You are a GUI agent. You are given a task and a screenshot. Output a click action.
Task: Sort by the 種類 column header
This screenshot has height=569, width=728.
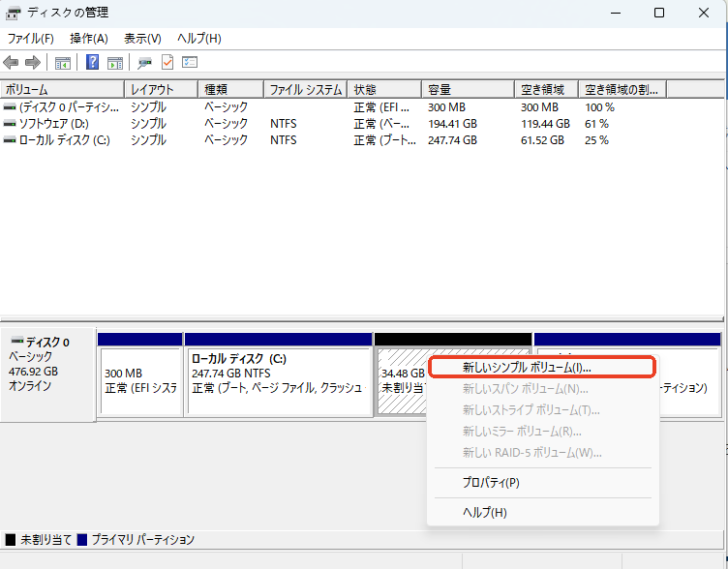(230, 90)
